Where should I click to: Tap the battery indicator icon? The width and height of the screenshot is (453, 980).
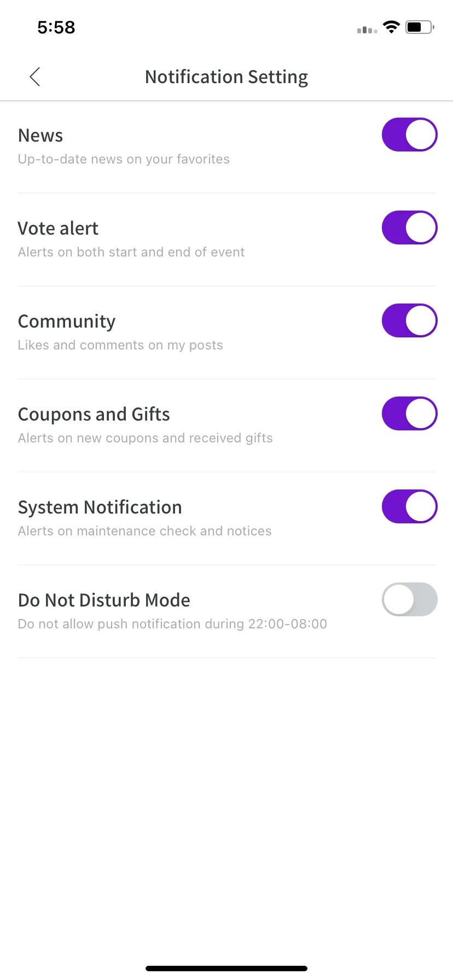(419, 27)
